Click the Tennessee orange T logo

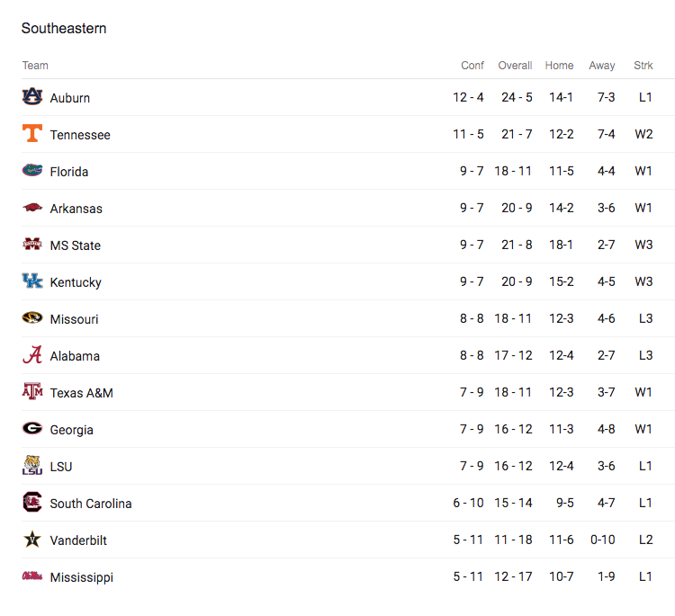[x=32, y=133]
